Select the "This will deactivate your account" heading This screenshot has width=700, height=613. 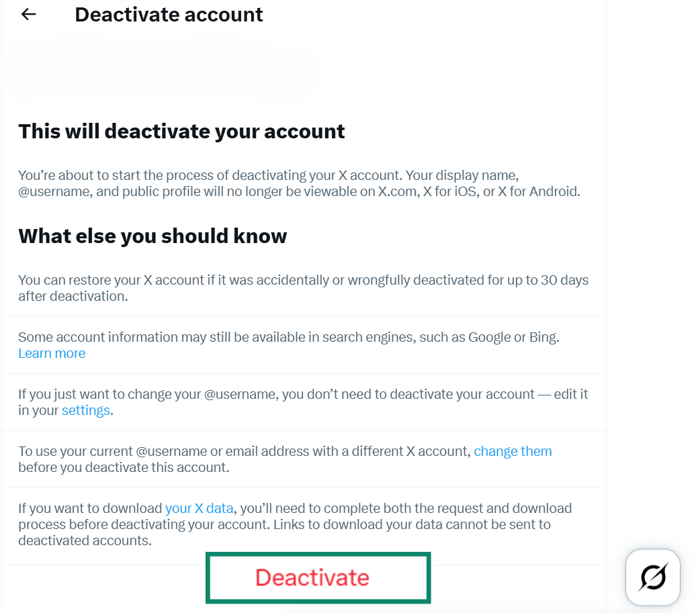pos(181,131)
